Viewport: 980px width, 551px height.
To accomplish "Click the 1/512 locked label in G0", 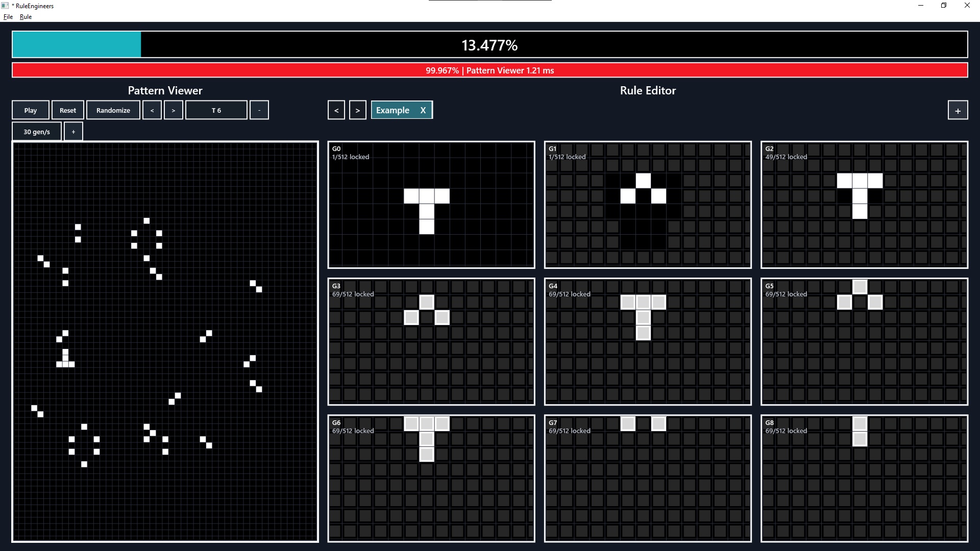I will [351, 157].
